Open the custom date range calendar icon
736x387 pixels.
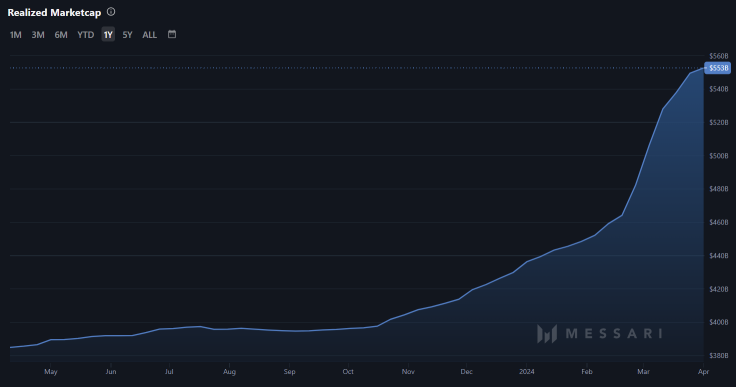(x=172, y=34)
